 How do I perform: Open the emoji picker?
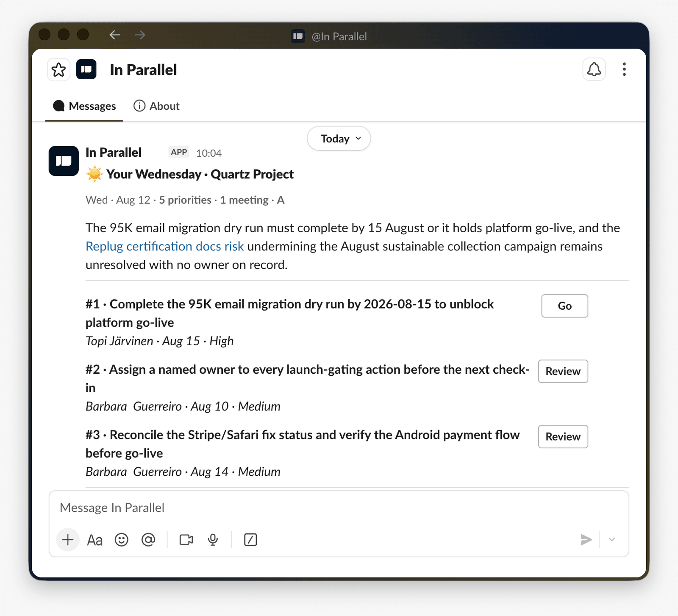[x=122, y=540]
